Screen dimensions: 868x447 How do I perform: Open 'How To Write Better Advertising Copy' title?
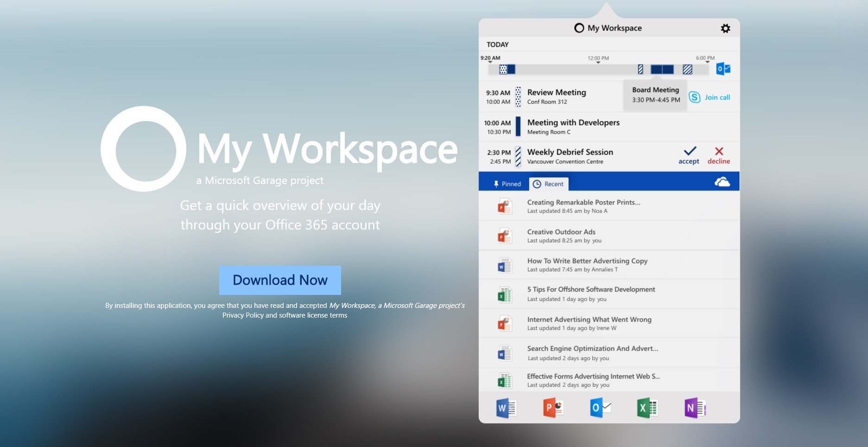click(587, 261)
